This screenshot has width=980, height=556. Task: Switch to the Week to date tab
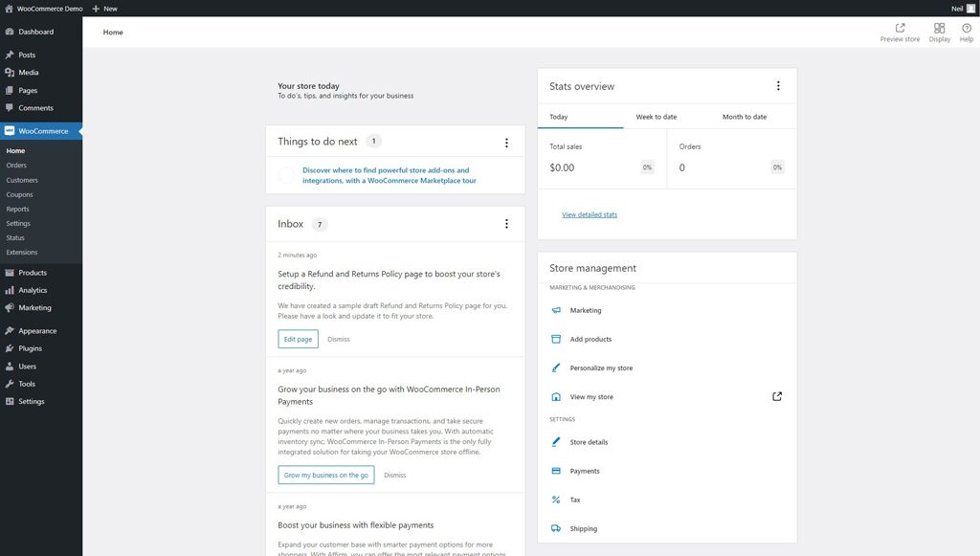pos(658,116)
